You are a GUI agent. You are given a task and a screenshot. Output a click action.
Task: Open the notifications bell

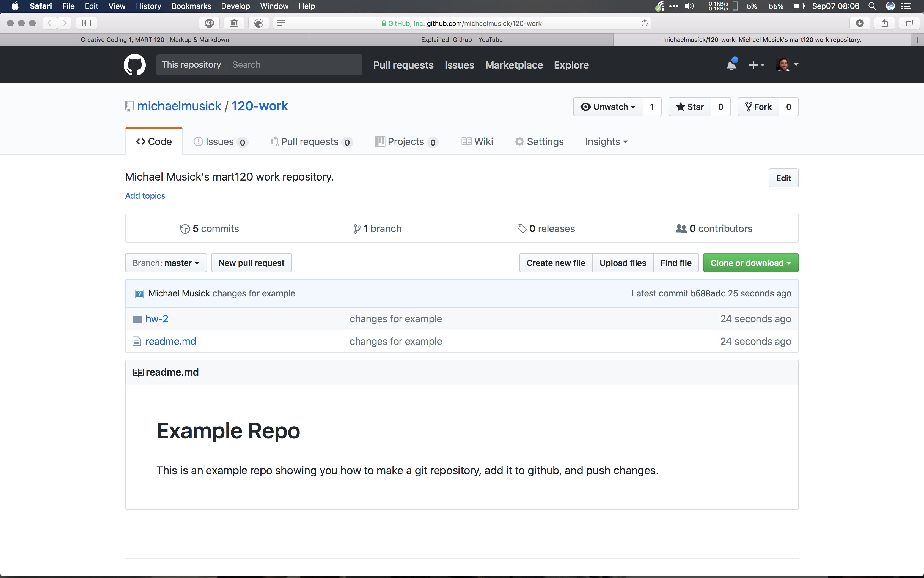coord(732,65)
